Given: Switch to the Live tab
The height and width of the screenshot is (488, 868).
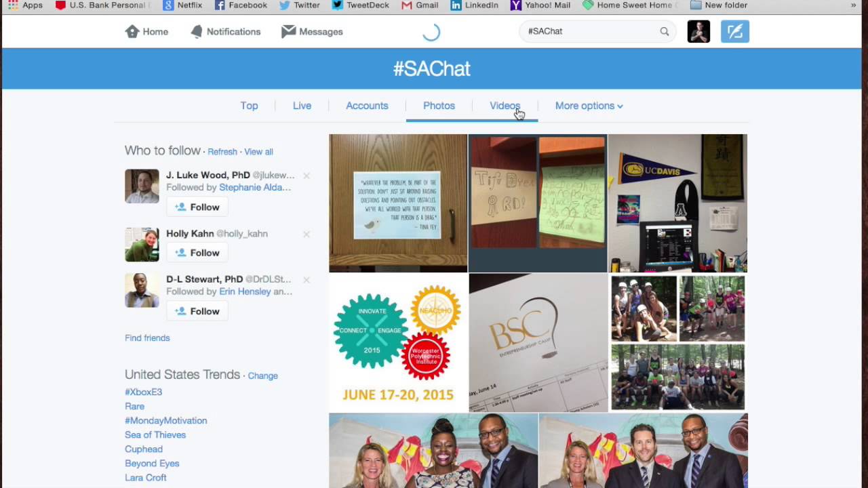Looking at the screenshot, I should click(x=302, y=106).
